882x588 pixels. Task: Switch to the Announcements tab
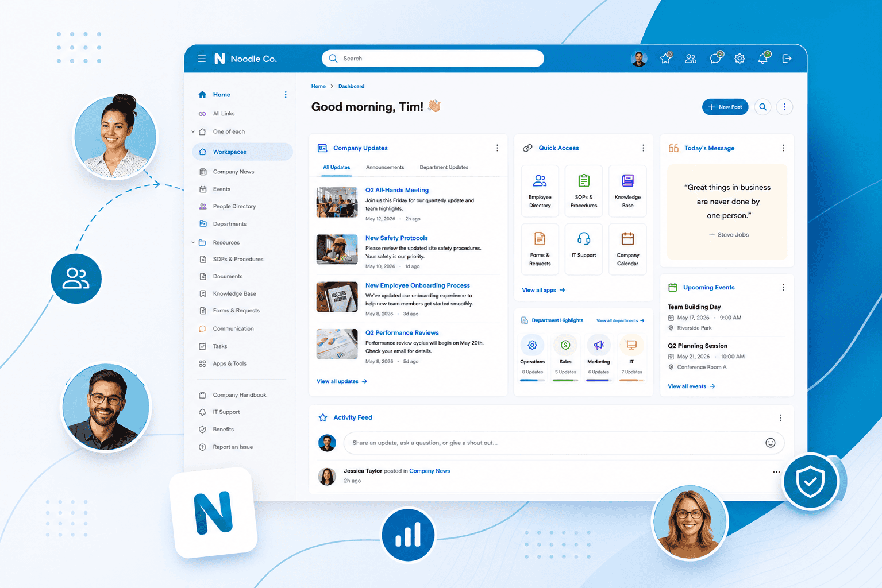tap(385, 168)
